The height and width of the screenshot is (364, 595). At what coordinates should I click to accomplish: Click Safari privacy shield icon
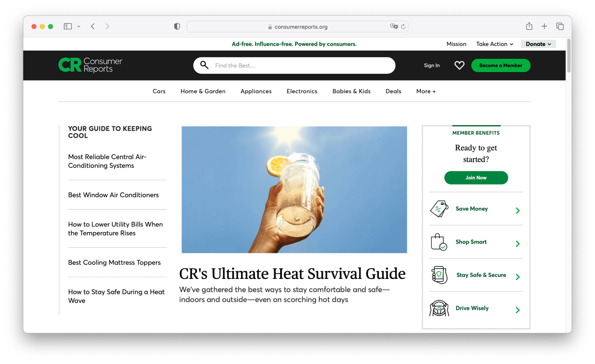pyautogui.click(x=177, y=26)
